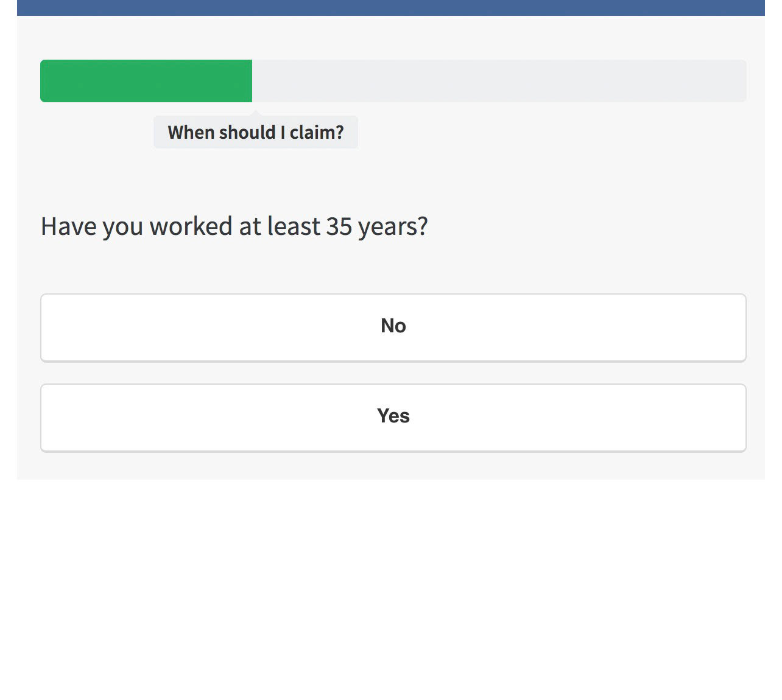This screenshot has width=782, height=700.
Task: Click the green filled progress bar section
Action: [146, 81]
